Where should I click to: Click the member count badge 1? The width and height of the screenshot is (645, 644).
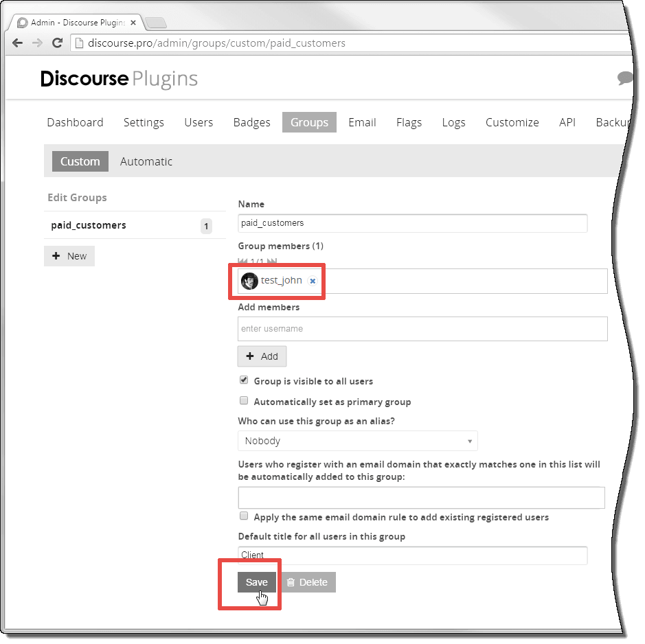pyautogui.click(x=206, y=226)
